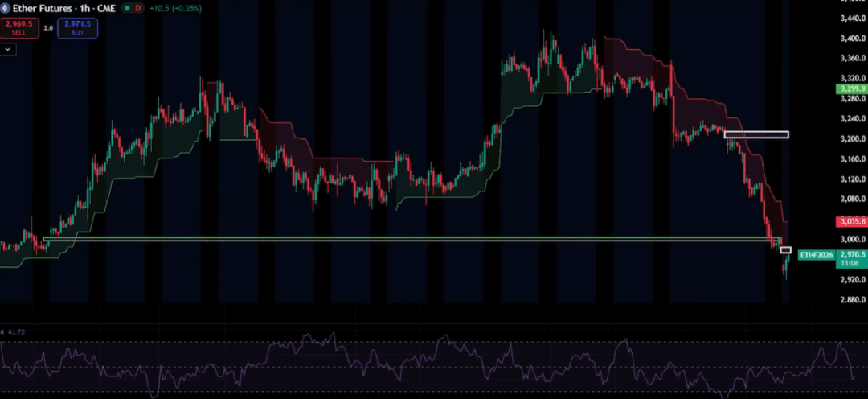Screen dimensions: 868x399
Task: Click 3,120.0 on the price scale
Action: (851, 179)
